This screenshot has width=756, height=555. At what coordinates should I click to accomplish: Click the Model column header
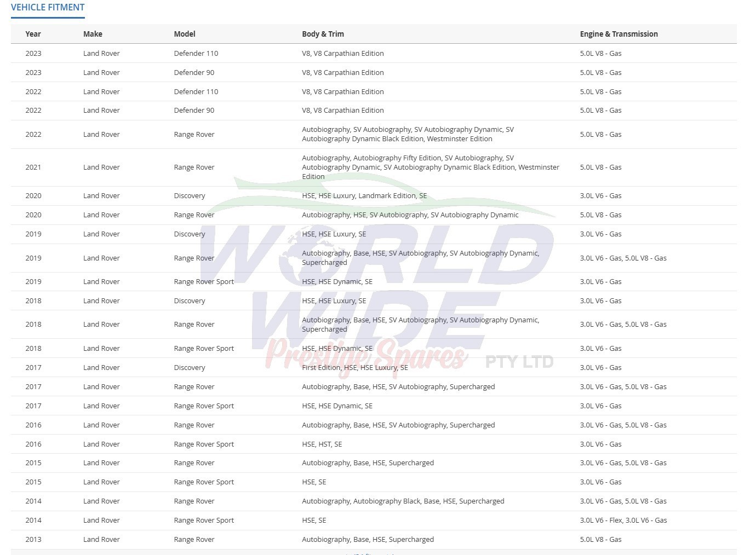[185, 34]
